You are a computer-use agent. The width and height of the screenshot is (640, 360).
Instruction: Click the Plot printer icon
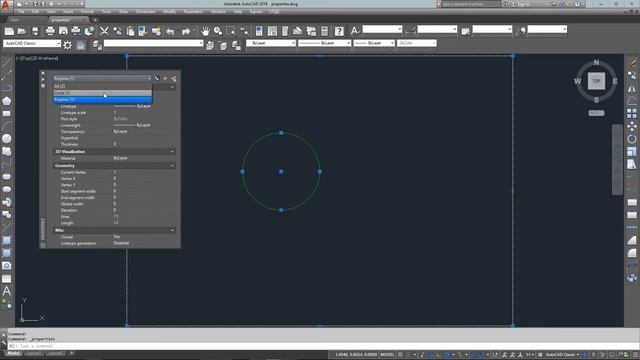point(50,31)
